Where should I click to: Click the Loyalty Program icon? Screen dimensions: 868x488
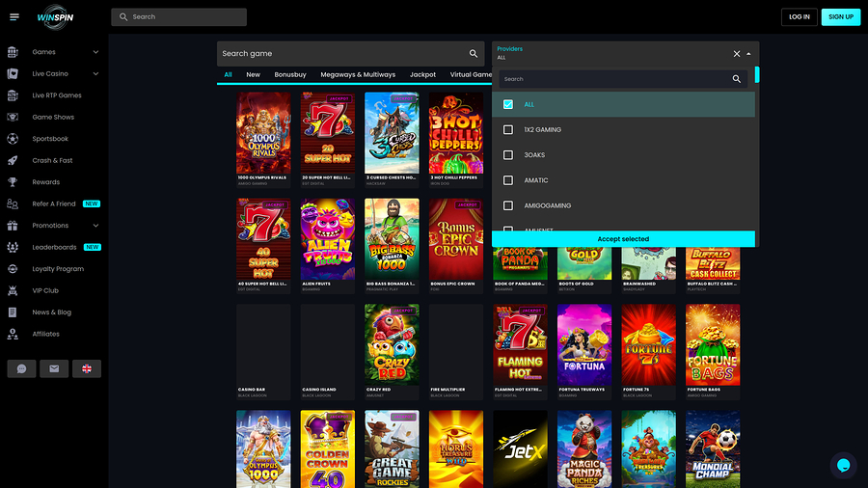[x=13, y=269]
